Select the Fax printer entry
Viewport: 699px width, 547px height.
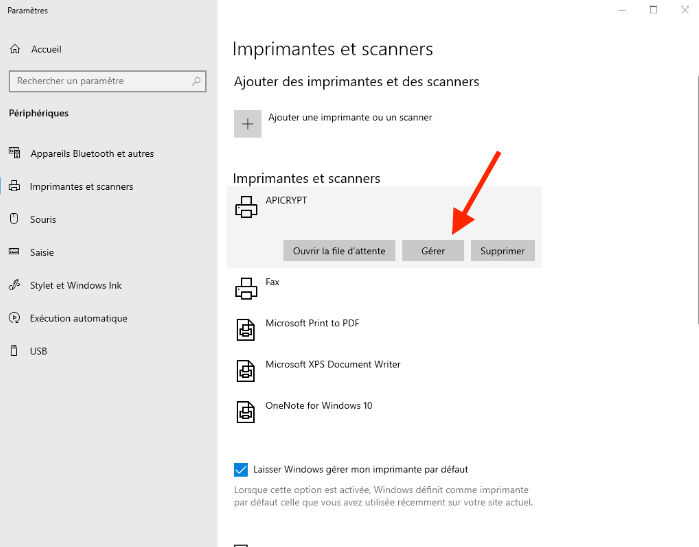[x=384, y=288]
